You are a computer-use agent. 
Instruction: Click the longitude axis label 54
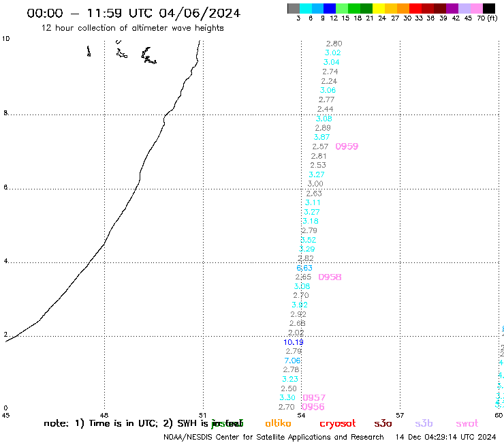(301, 415)
